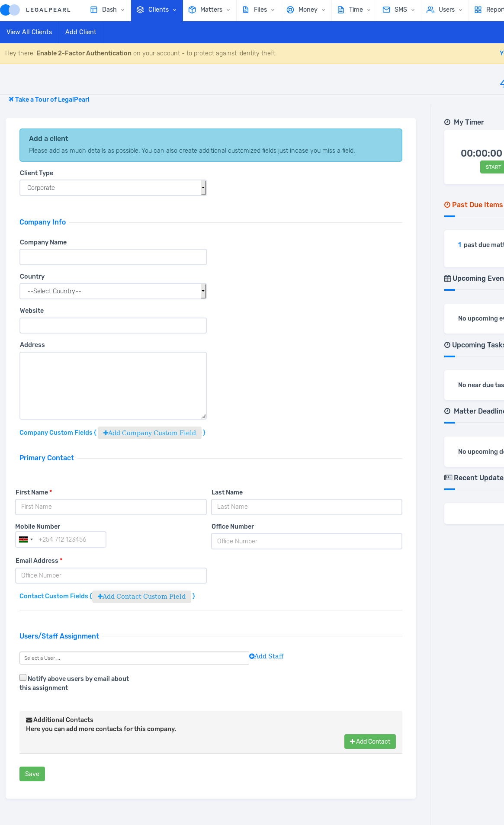Switch to View All Clients tab
Viewport: 504px width, 825px height.
[29, 32]
